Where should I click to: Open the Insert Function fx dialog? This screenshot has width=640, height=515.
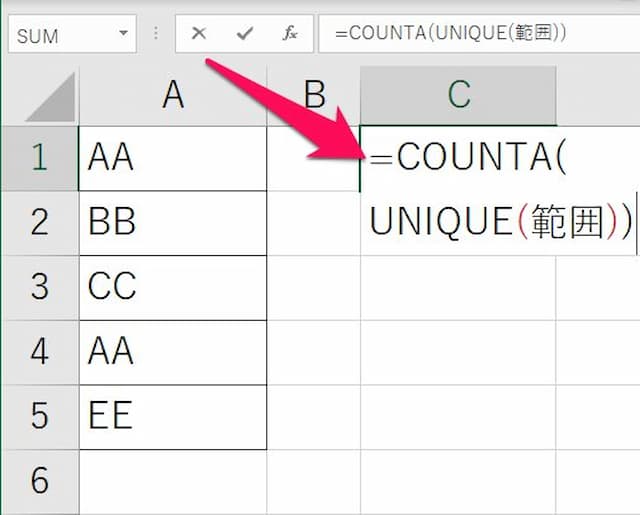coord(290,34)
